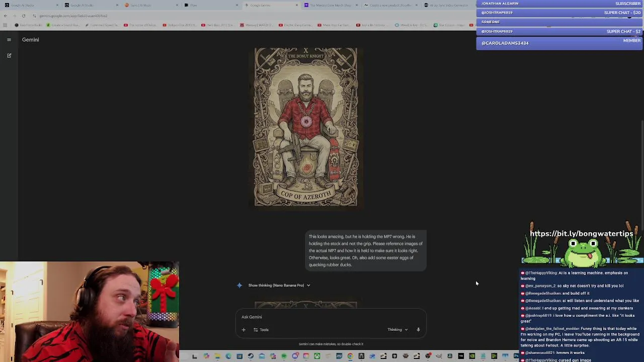Click the Chrome icon in the taskbar
Image resolution: width=644 pixels, height=362 pixels.
click(350, 356)
